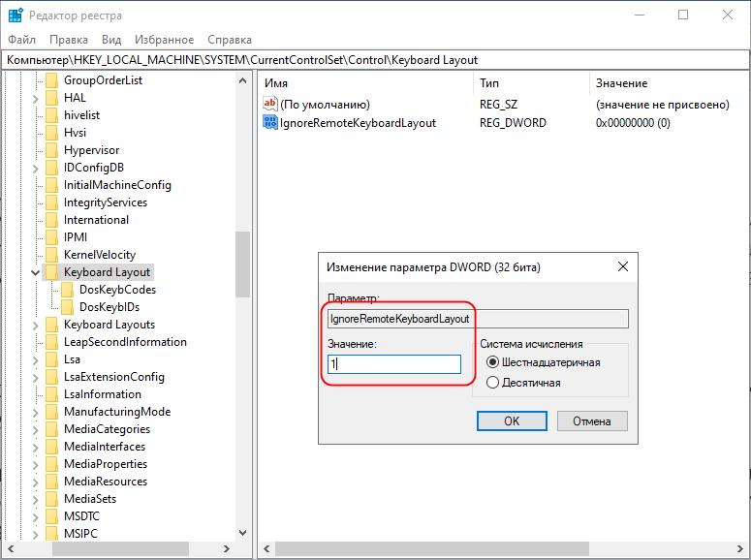Select the Десятичная radio button

point(492,383)
